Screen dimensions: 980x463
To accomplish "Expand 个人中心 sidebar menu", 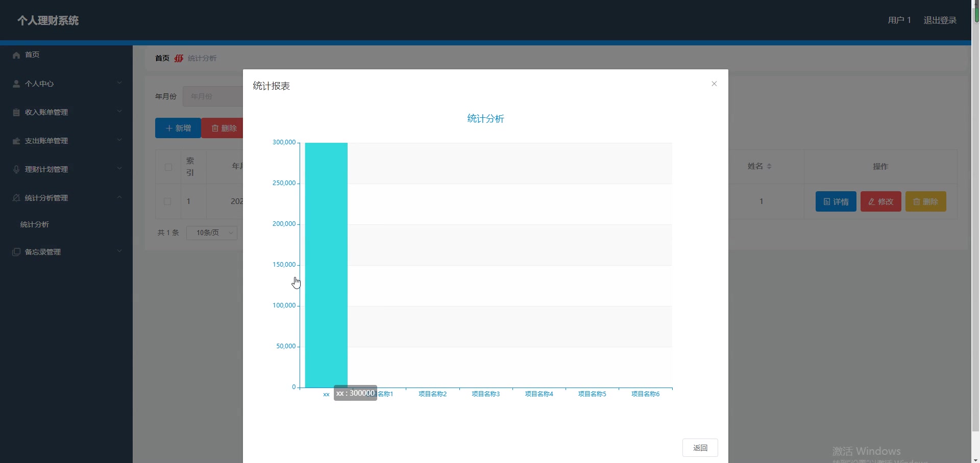I will tap(66, 84).
